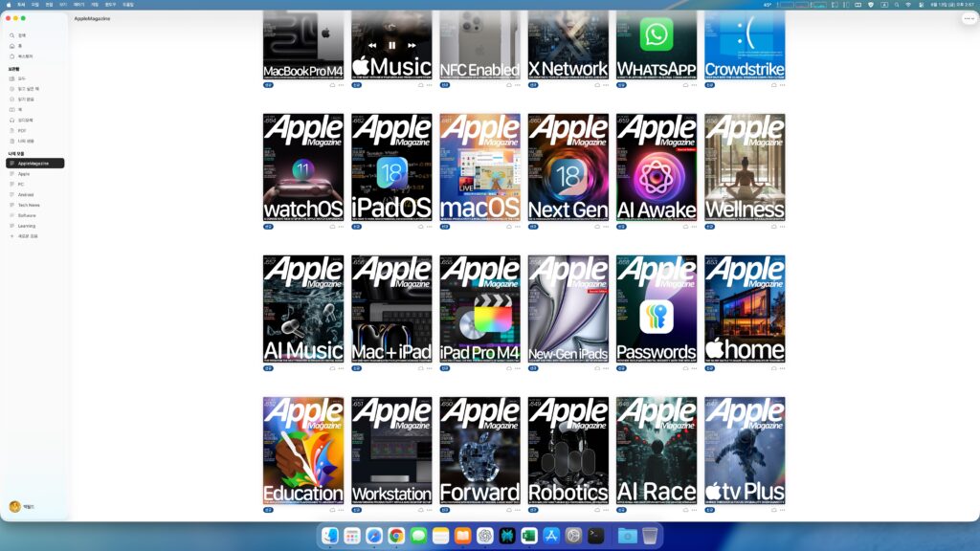
Task: Open the more options menu for WhatsApp issue
Action: pos(694,85)
